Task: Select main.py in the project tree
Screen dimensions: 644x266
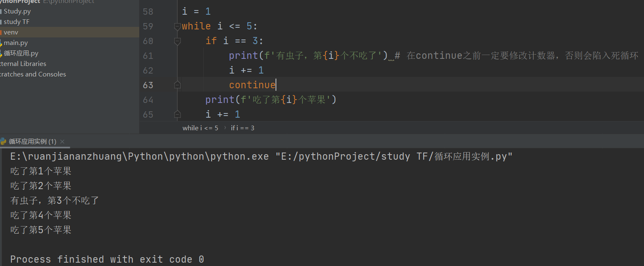Action: point(16,42)
